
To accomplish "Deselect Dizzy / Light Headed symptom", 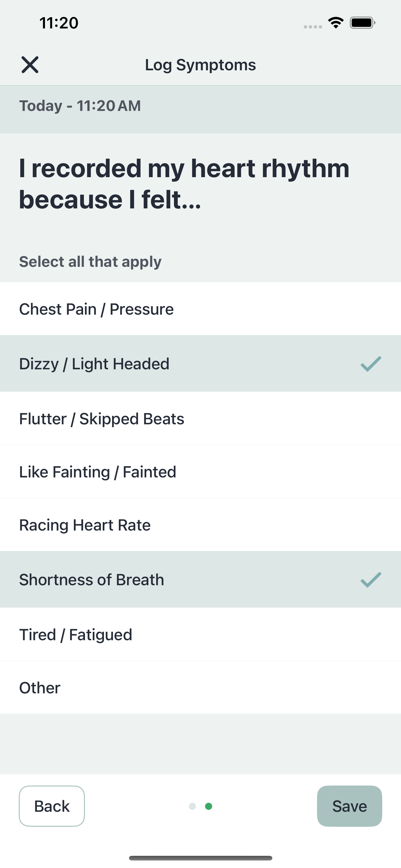I will (x=200, y=364).
